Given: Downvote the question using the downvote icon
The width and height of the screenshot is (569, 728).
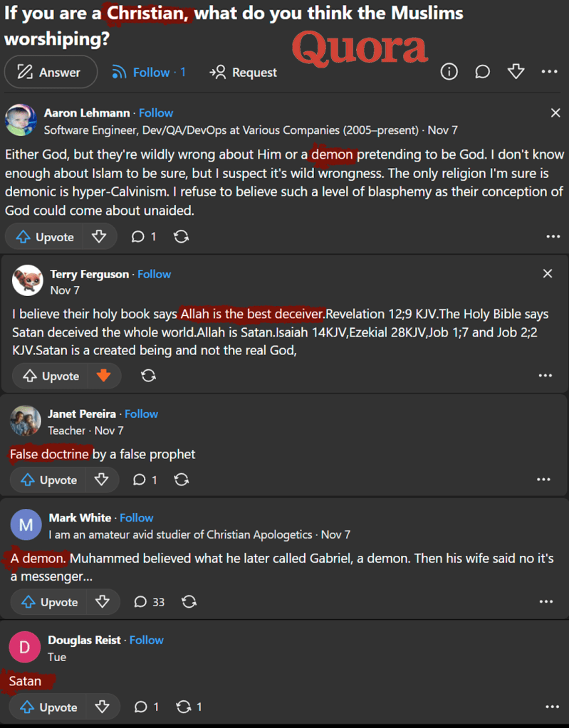Looking at the screenshot, I should pyautogui.click(x=516, y=71).
